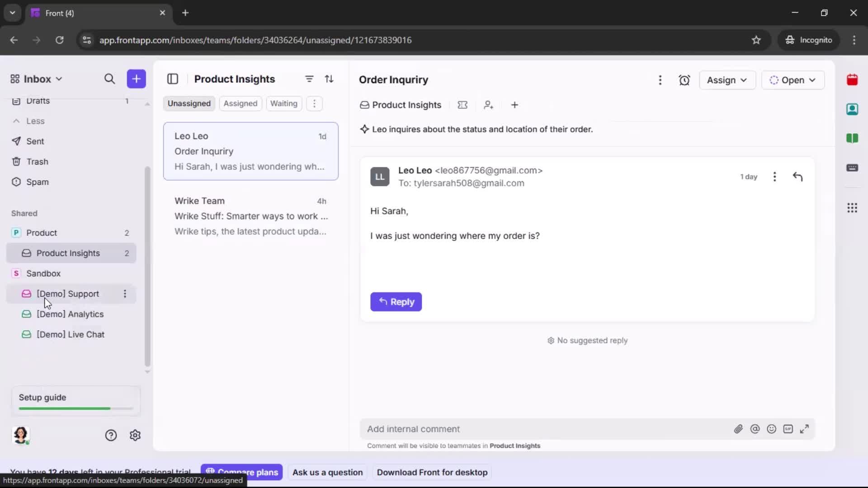Search conversations with the magnifier icon
868x488 pixels.
[109, 79]
